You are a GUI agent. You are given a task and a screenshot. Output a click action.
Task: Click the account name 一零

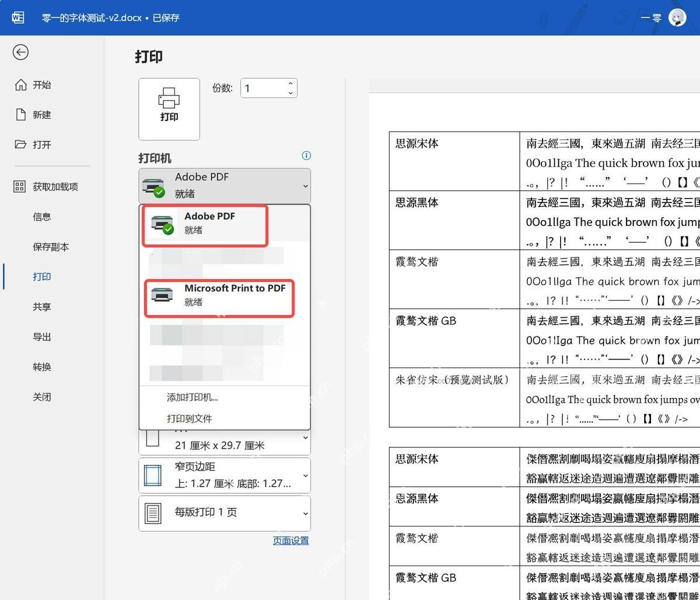[x=651, y=18]
